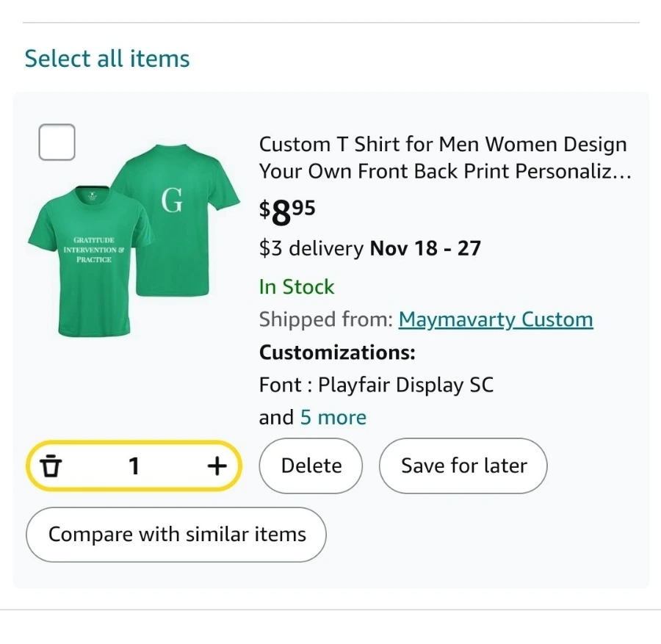The height and width of the screenshot is (644, 661).
Task: Open the green T-shirt product thumbnail
Action: pos(134,242)
